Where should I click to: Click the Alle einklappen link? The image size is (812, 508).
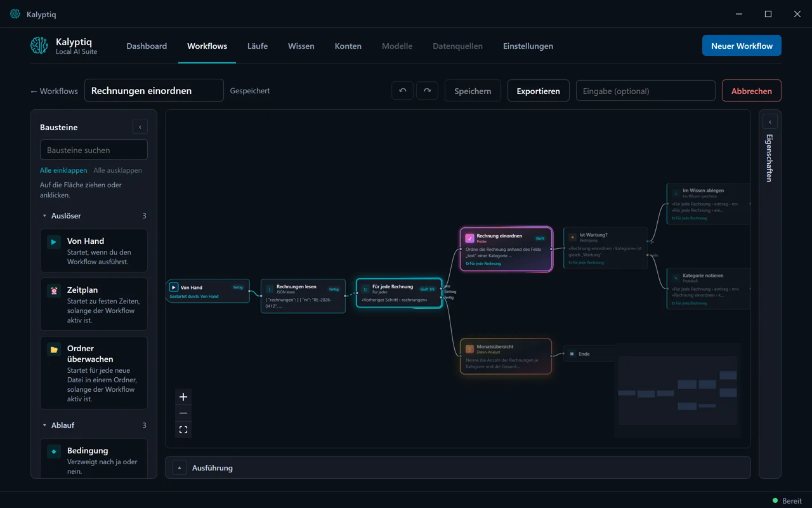63,170
